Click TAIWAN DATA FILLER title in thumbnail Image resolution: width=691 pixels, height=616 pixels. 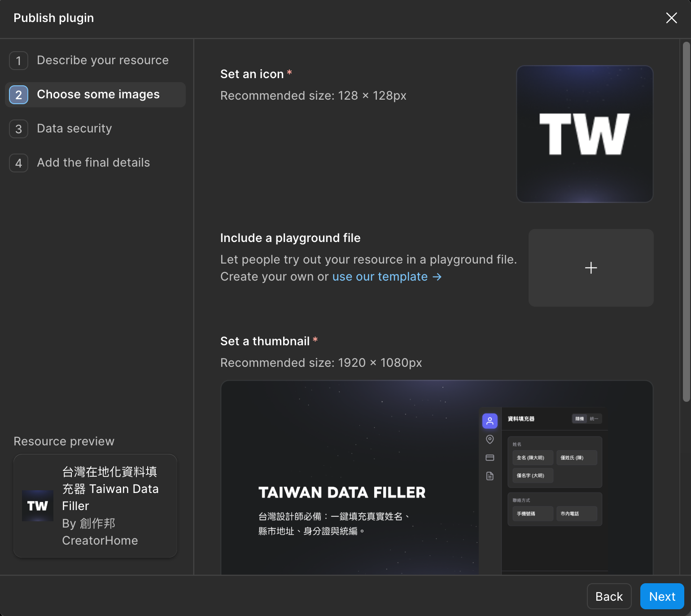point(342,493)
